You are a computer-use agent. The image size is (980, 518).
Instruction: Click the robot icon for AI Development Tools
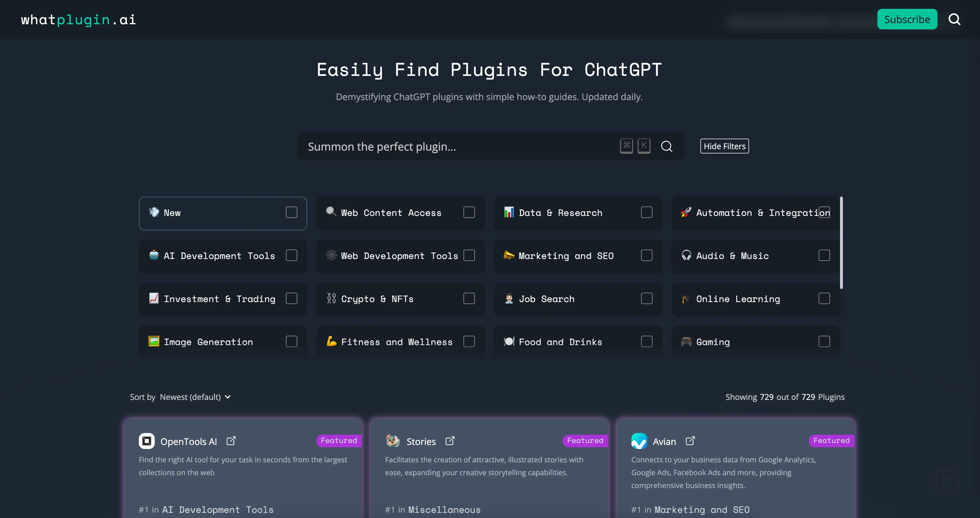click(154, 255)
